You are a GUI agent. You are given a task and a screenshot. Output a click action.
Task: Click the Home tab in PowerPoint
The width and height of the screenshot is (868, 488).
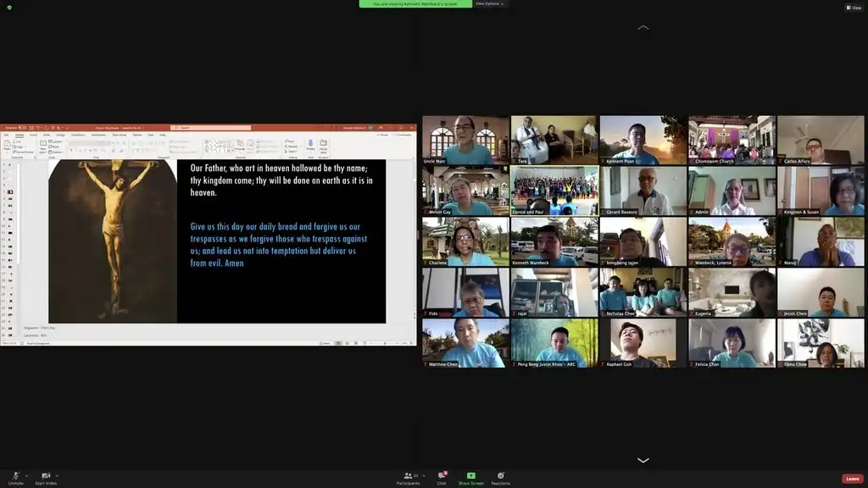(19, 135)
